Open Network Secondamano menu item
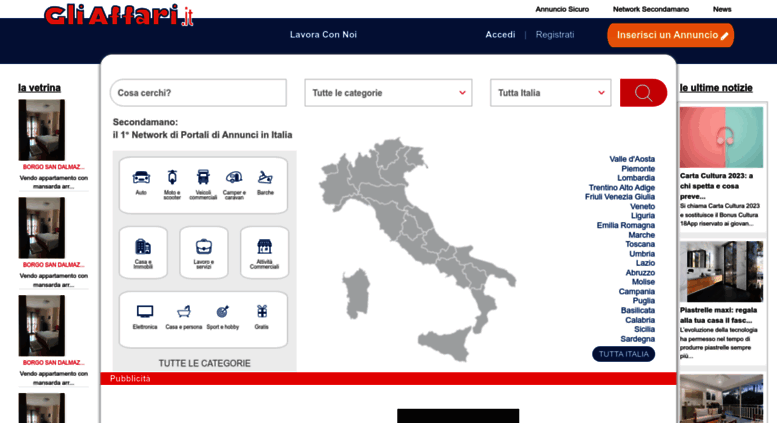The height and width of the screenshot is (423, 777). [651, 9]
